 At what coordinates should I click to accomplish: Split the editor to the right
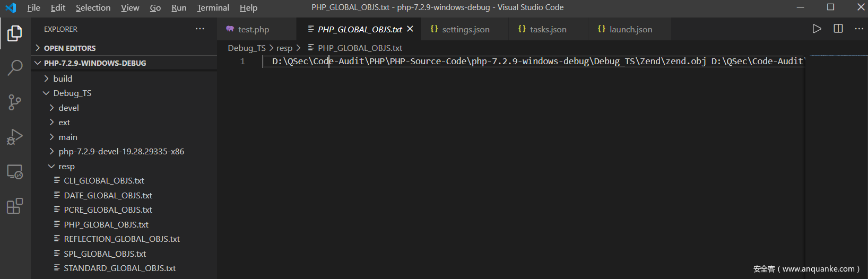pos(838,29)
